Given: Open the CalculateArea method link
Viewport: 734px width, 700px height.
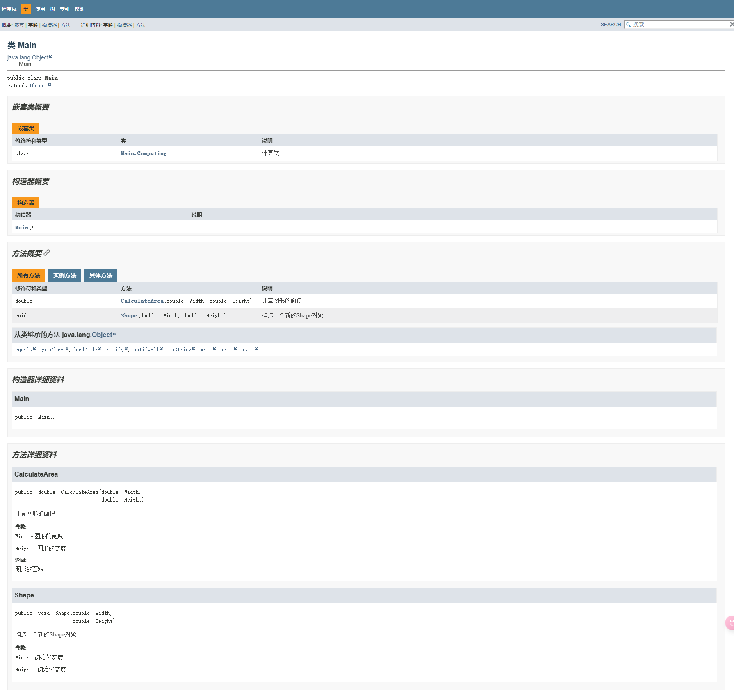Looking at the screenshot, I should (142, 301).
